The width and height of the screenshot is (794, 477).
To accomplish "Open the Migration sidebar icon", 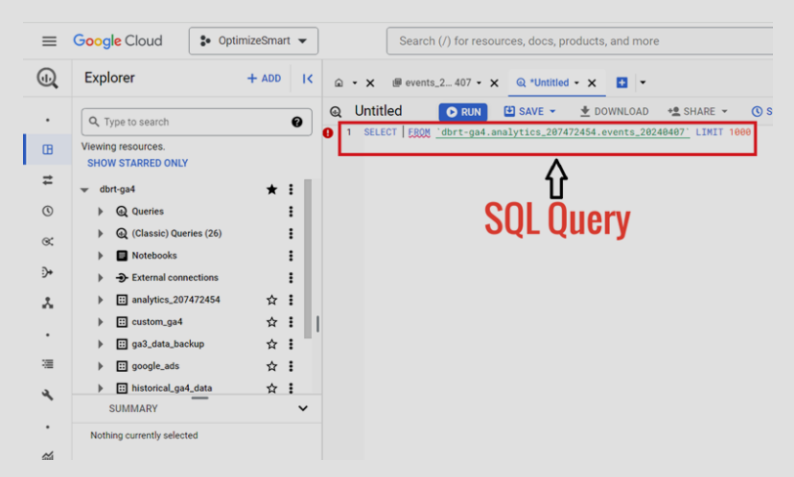I will tap(48, 303).
